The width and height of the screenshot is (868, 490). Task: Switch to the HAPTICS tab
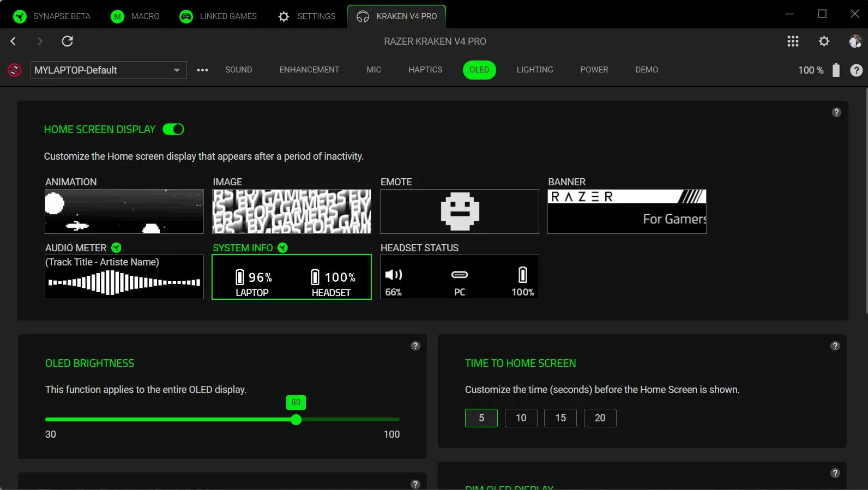pyautogui.click(x=425, y=70)
